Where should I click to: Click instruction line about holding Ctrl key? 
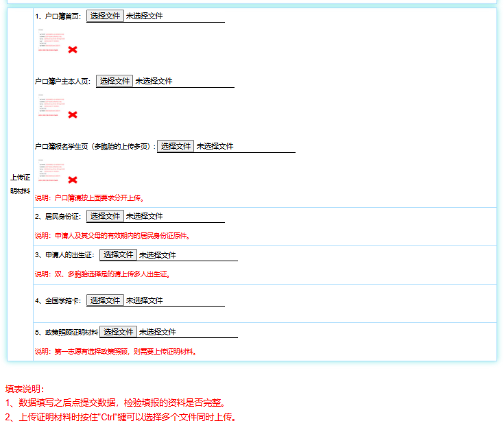[x=121, y=417]
